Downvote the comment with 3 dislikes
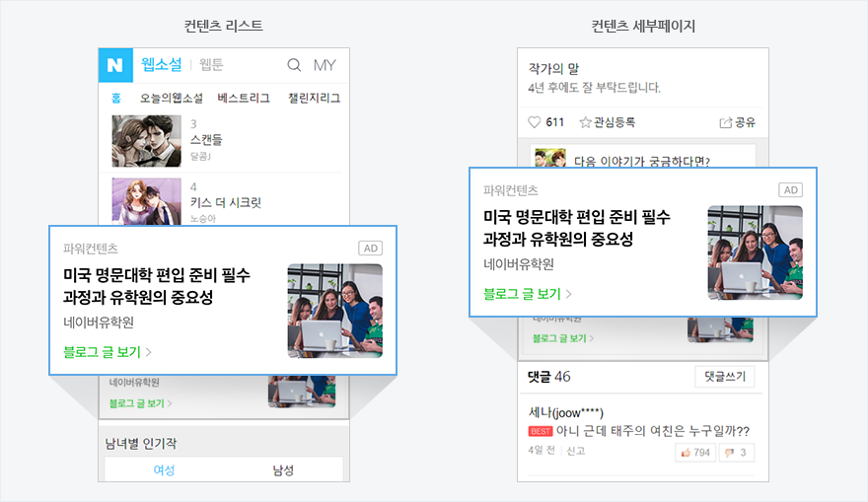Viewport: 868px width, 502px height. (736, 452)
